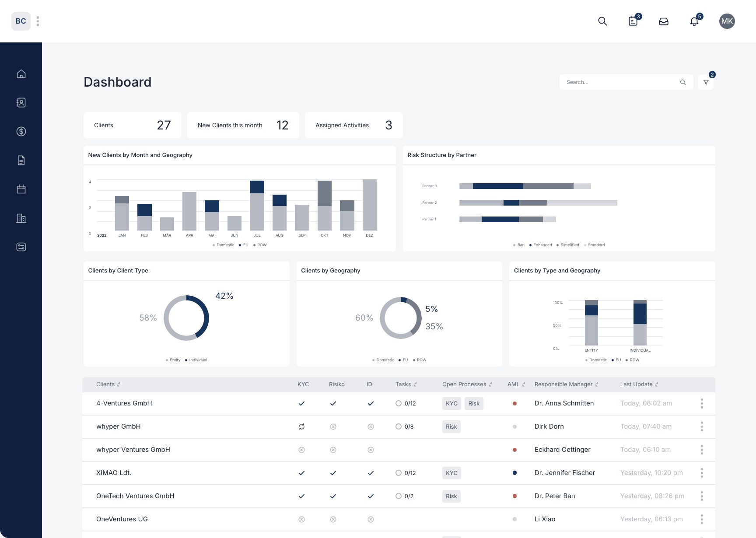This screenshot has width=756, height=538.
Task: Open the Clients 27 summary card
Action: (x=132, y=125)
